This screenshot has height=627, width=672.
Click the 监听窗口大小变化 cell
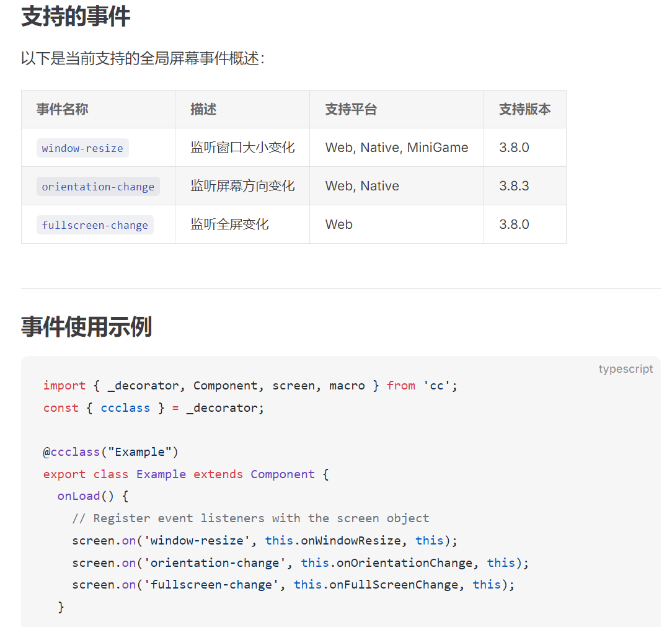(x=242, y=148)
